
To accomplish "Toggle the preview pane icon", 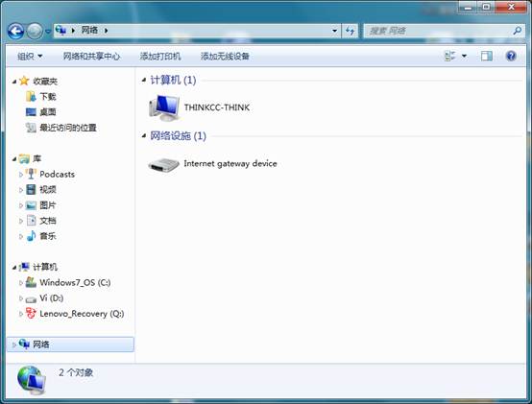I will [487, 56].
